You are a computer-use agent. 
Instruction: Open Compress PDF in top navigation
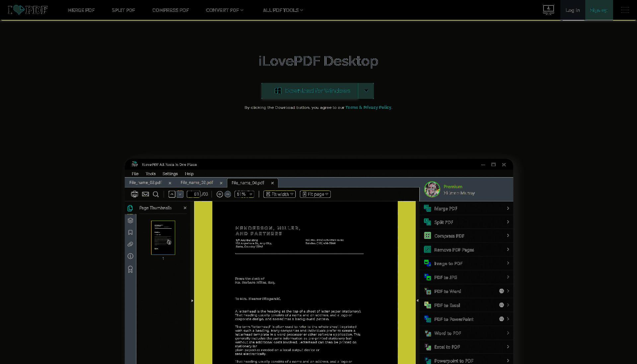click(171, 10)
